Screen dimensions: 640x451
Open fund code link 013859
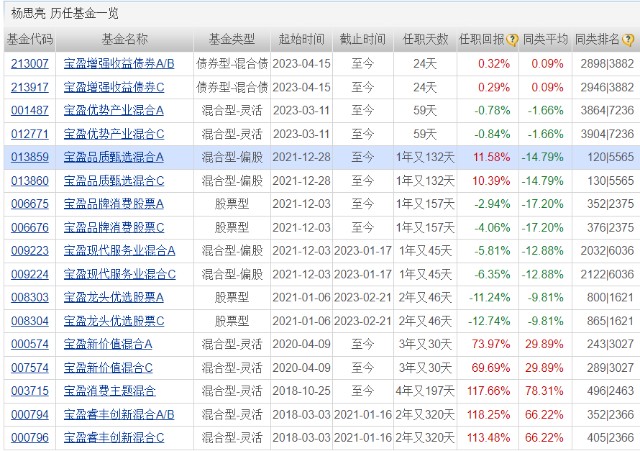click(x=30, y=157)
